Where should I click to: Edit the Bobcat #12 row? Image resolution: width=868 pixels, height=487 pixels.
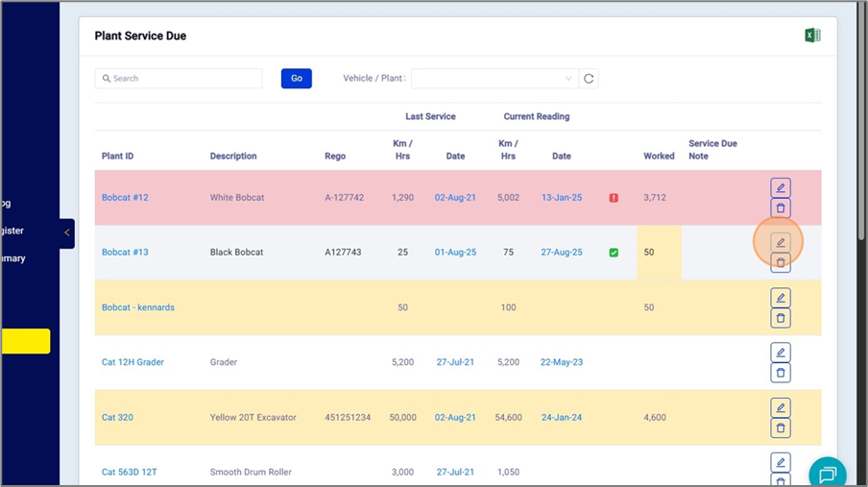(x=781, y=187)
